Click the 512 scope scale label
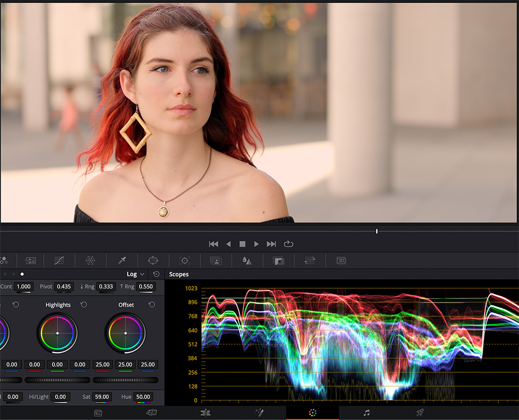519x420 pixels. (x=193, y=344)
